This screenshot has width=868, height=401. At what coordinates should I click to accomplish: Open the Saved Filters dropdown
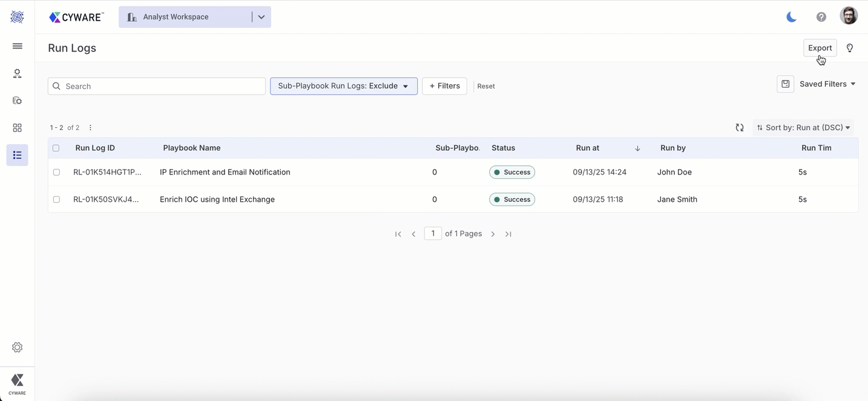[x=827, y=84]
